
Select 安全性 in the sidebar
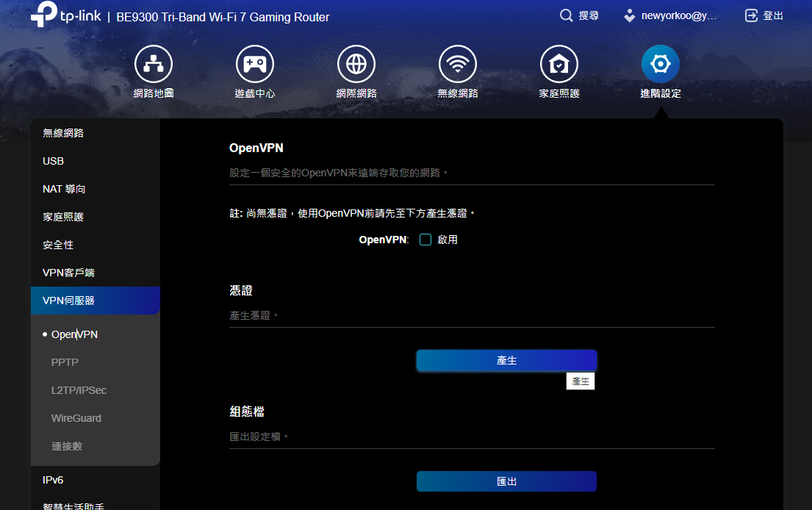96,245
